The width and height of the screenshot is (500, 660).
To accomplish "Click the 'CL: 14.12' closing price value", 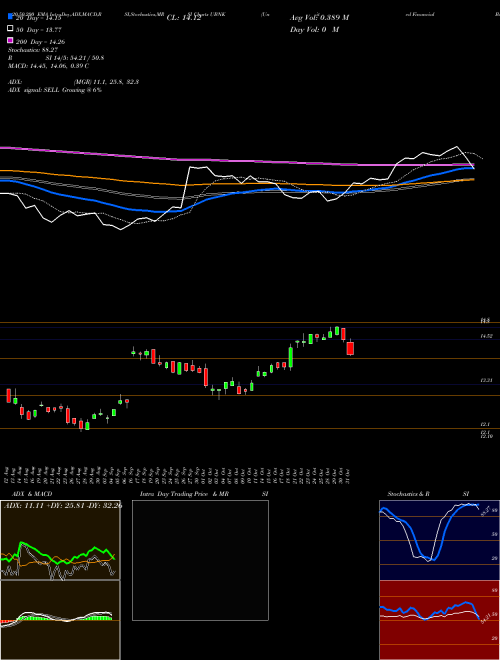I will click(184, 18).
